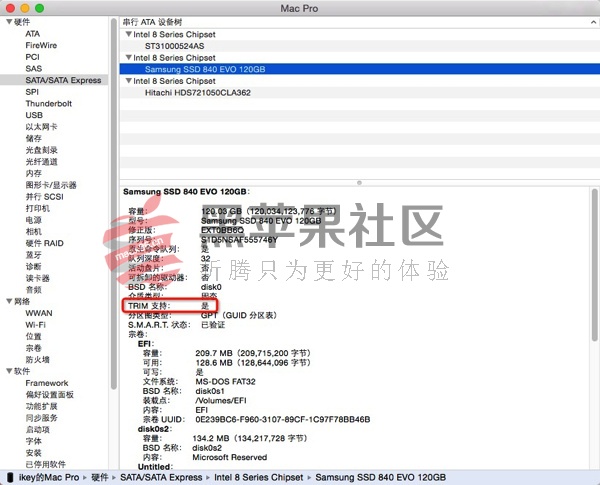
Task: Click 硬件 in the path bar
Action: pyautogui.click(x=99, y=477)
